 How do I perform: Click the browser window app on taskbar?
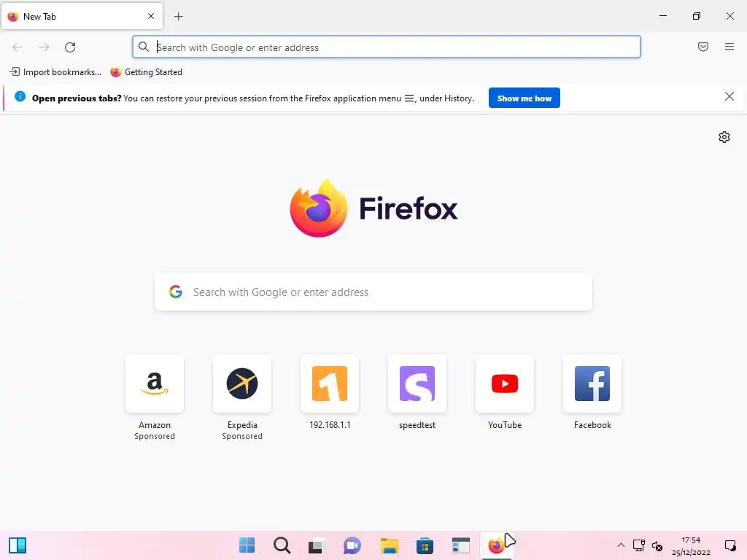pyautogui.click(x=461, y=545)
